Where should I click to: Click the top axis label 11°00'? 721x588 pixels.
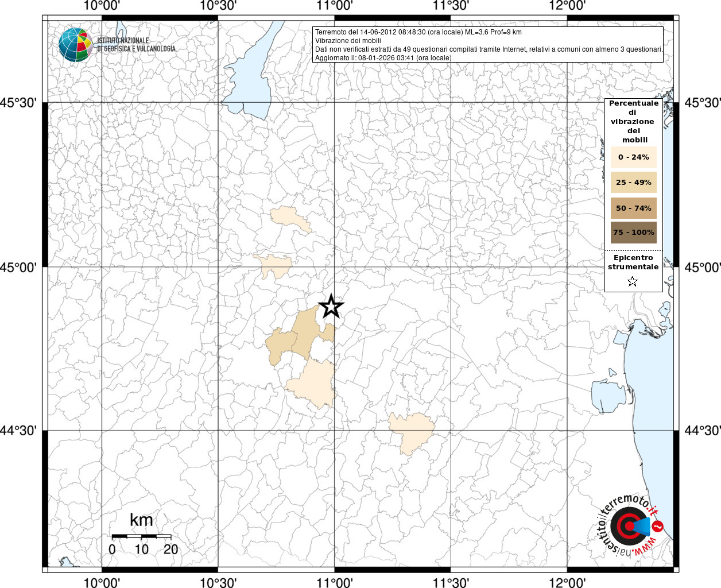click(335, 6)
